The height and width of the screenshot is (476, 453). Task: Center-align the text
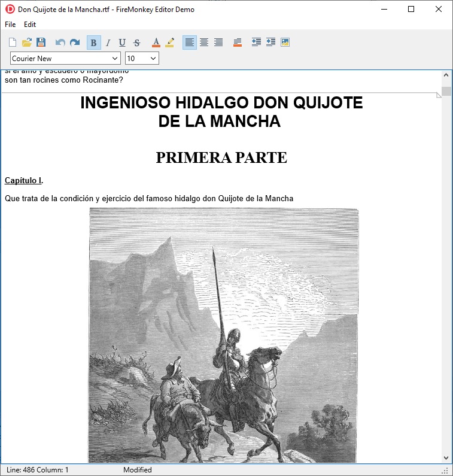coord(204,42)
